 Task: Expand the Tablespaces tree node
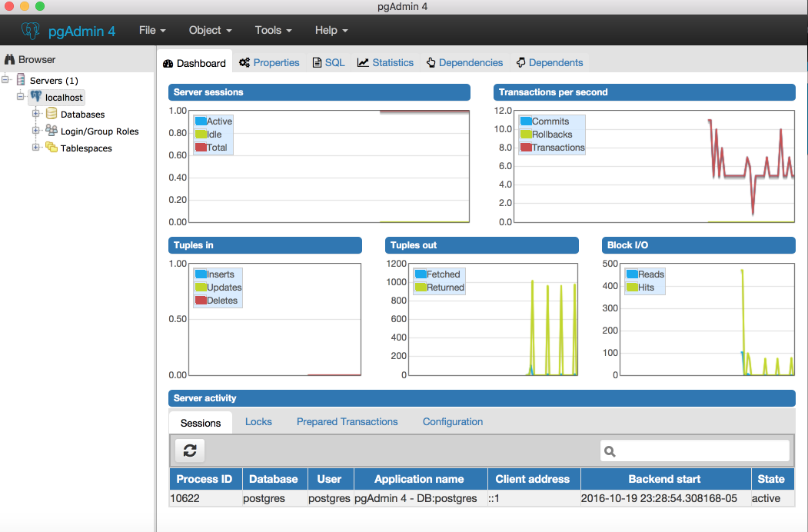(35, 148)
